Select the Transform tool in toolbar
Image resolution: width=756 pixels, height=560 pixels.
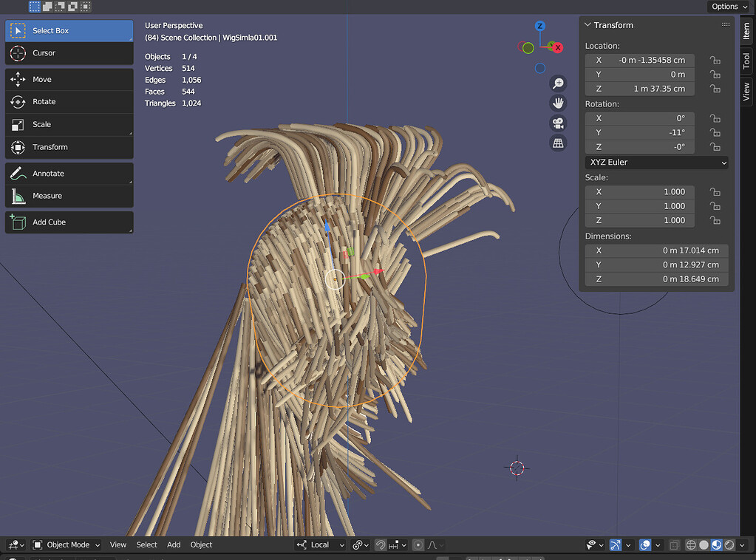[x=69, y=147]
